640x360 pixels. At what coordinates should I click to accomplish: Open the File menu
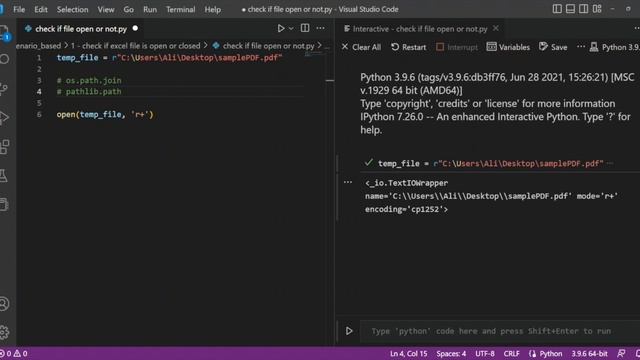(x=19, y=9)
